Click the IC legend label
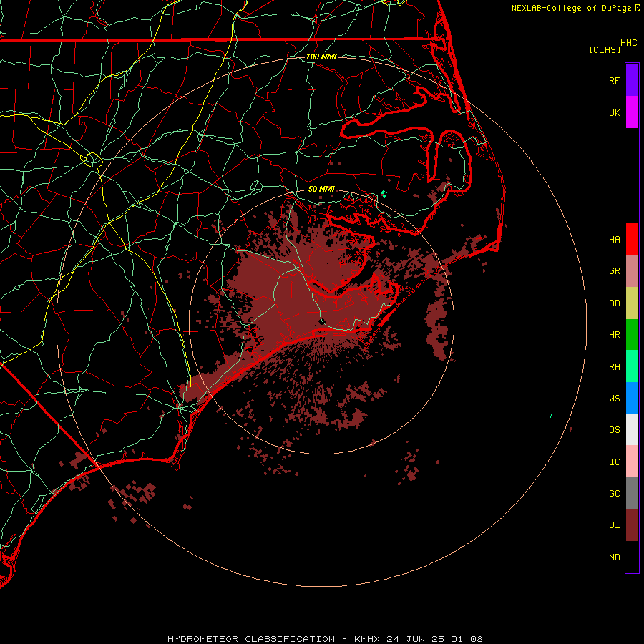The width and height of the screenshot is (644, 644). [x=614, y=462]
